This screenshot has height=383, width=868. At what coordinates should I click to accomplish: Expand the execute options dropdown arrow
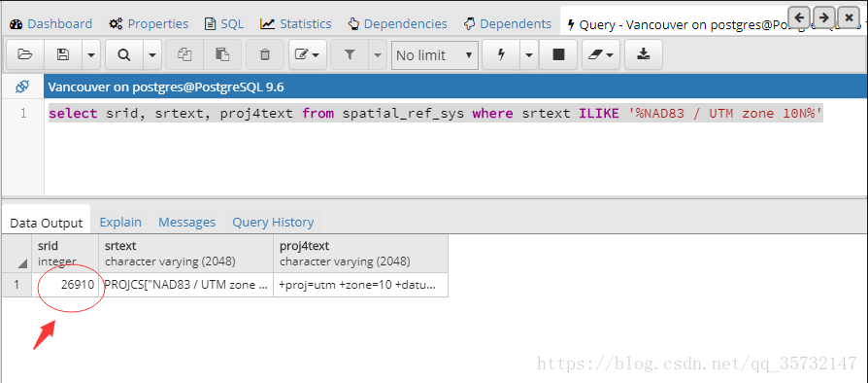pyautogui.click(x=529, y=54)
